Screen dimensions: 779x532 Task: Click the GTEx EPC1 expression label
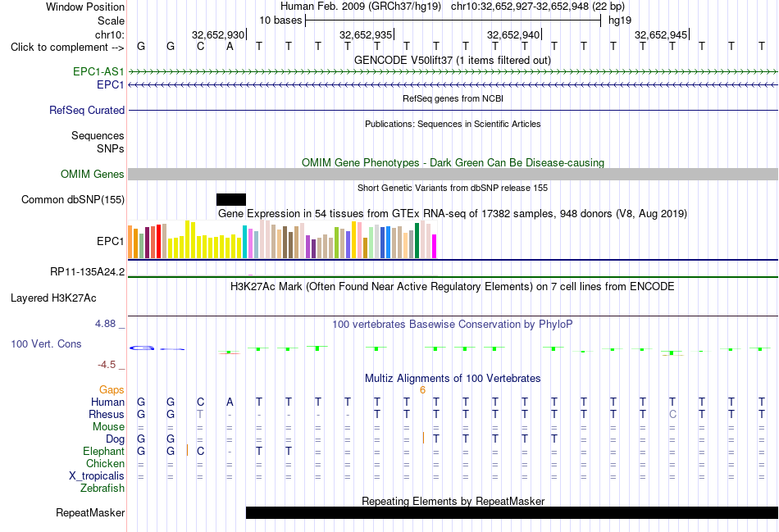pyautogui.click(x=111, y=242)
